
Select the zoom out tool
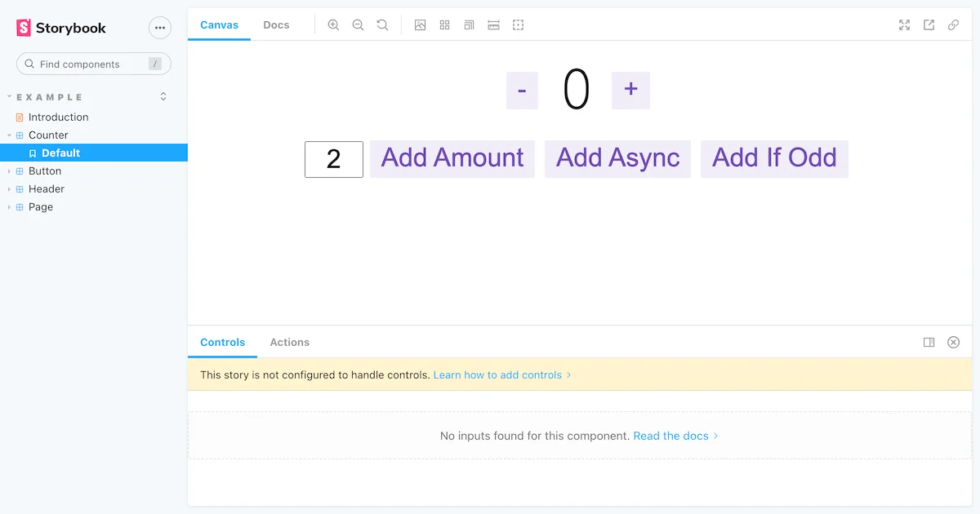coord(358,24)
